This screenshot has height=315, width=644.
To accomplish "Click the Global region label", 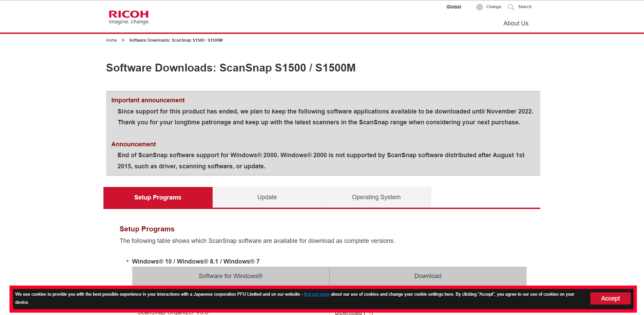I will (x=453, y=7).
